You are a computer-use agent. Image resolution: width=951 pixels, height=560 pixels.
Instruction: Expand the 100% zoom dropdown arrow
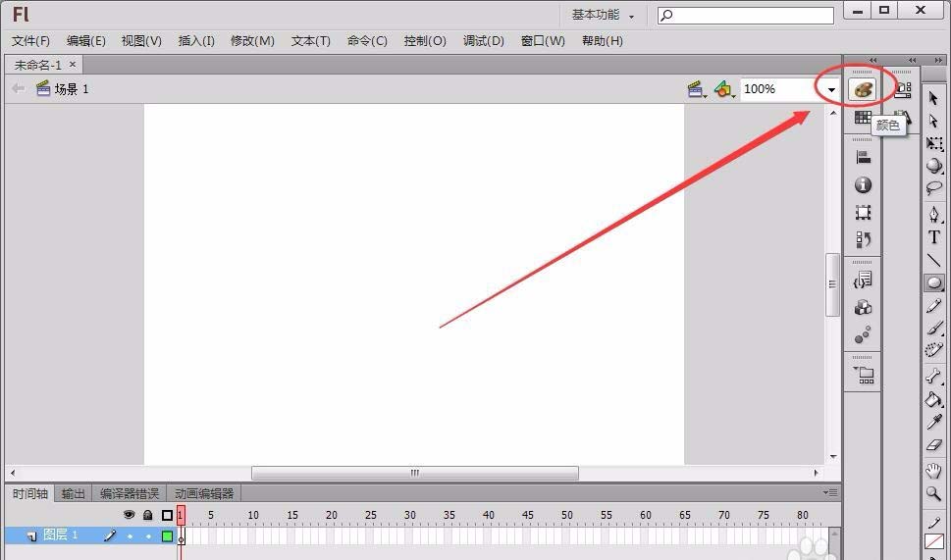(x=831, y=89)
